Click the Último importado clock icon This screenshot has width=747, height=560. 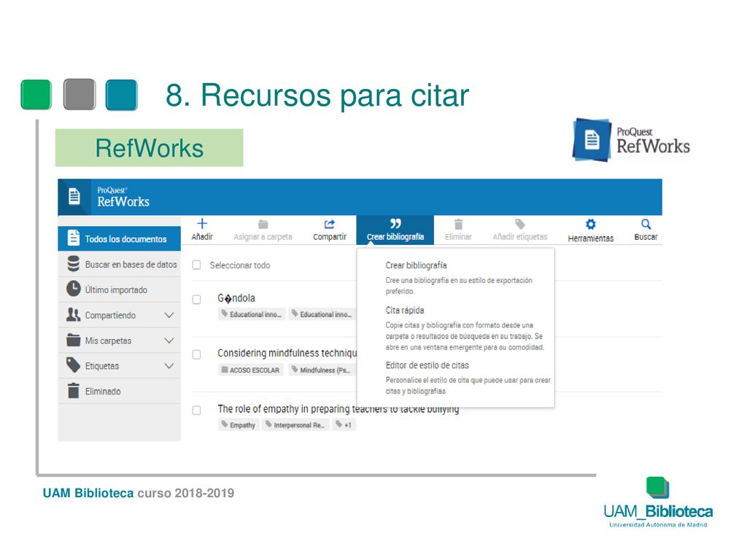tap(74, 289)
